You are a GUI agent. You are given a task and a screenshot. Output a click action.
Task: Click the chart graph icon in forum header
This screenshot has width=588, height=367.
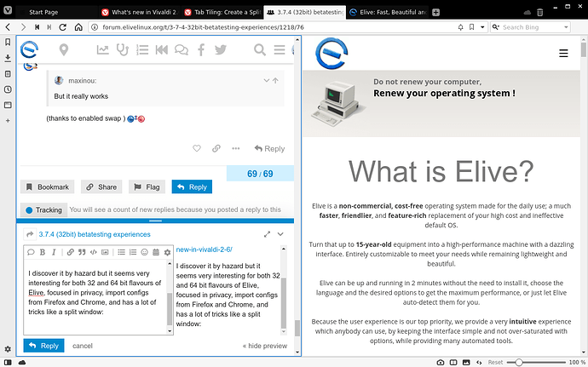[x=103, y=49]
